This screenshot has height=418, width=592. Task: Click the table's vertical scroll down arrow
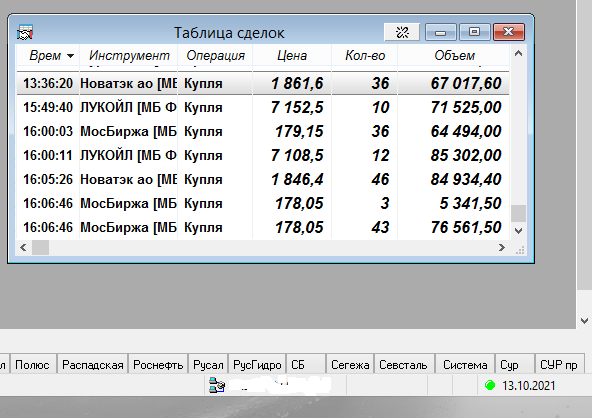click(518, 231)
